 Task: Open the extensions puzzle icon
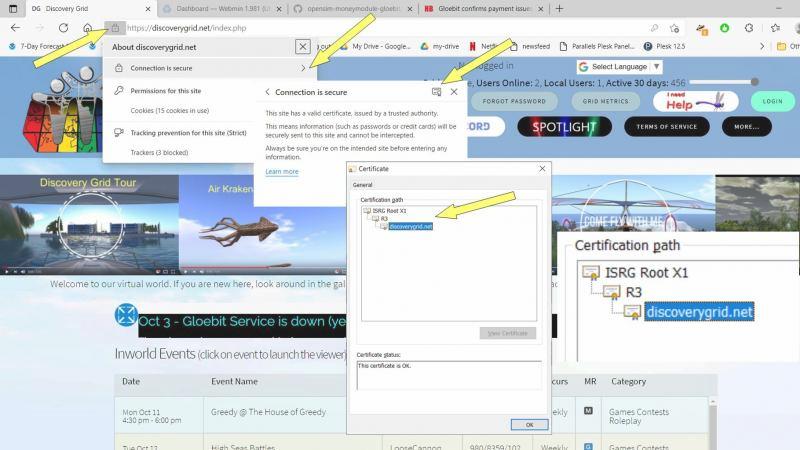(749, 28)
